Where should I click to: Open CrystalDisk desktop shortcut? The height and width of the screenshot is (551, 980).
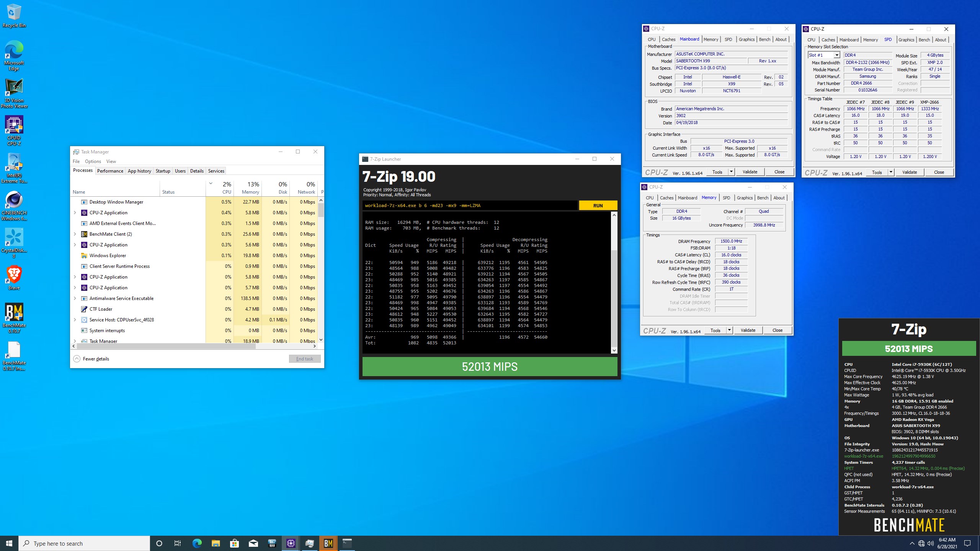coord(14,243)
